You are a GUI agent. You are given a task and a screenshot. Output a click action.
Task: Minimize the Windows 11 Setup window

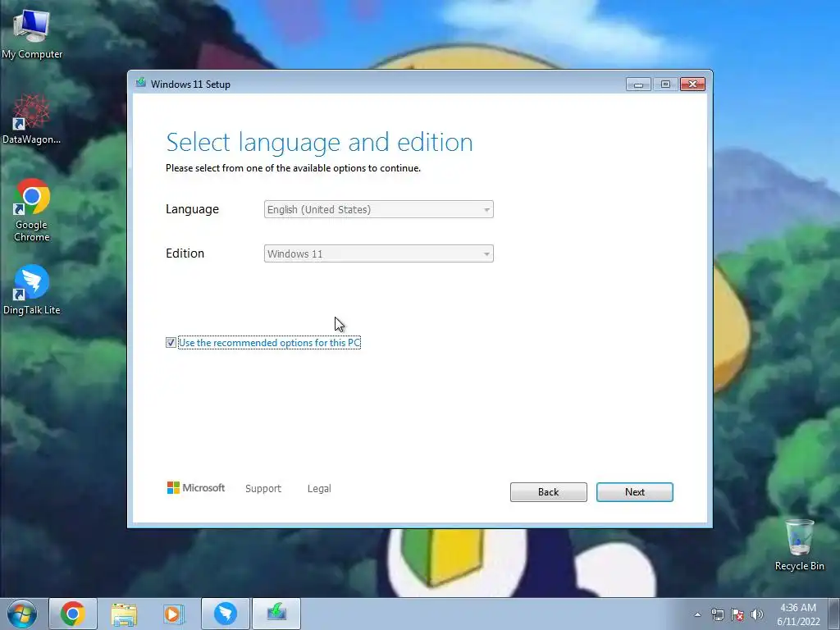tap(638, 84)
